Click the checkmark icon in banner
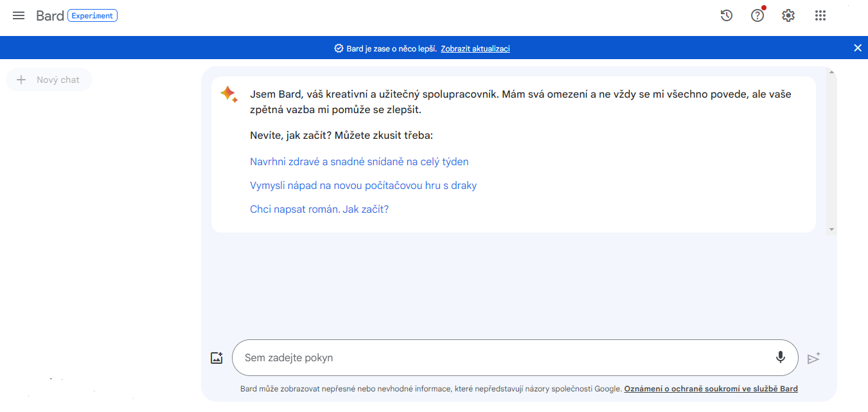Viewport: 868px width, 412px height. 339,48
